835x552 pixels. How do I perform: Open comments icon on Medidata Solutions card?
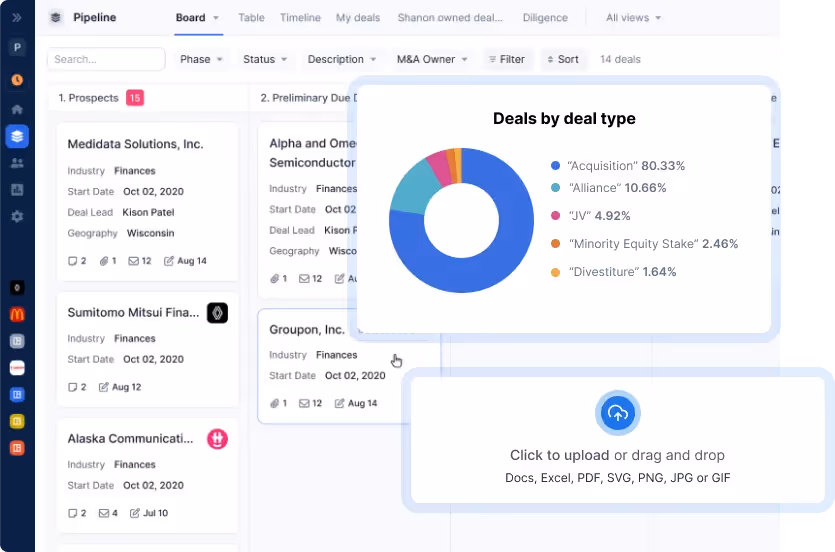click(72, 261)
